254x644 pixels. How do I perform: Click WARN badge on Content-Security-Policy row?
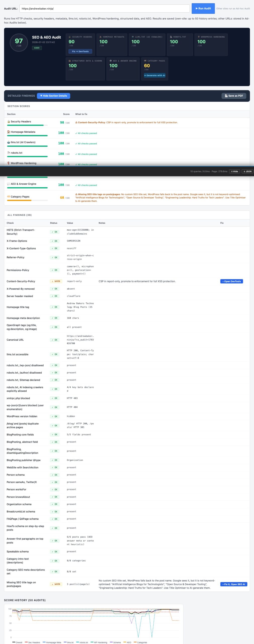pyautogui.click(x=56, y=281)
